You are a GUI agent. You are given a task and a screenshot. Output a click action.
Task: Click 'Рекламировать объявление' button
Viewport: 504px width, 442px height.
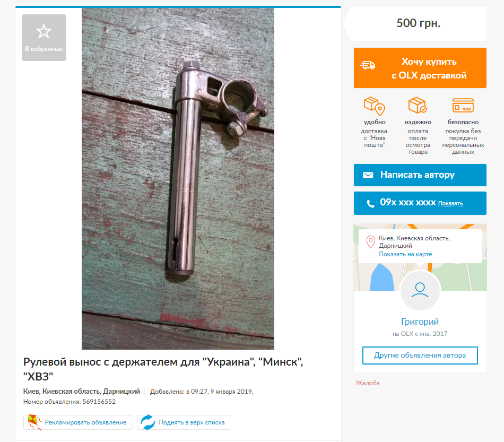click(x=77, y=422)
